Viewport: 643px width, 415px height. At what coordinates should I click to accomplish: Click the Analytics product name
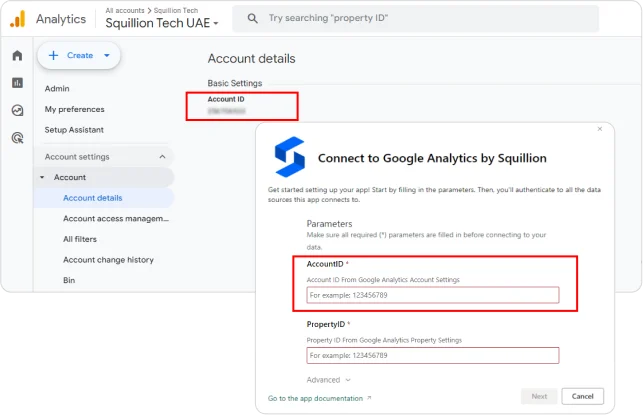click(61, 19)
